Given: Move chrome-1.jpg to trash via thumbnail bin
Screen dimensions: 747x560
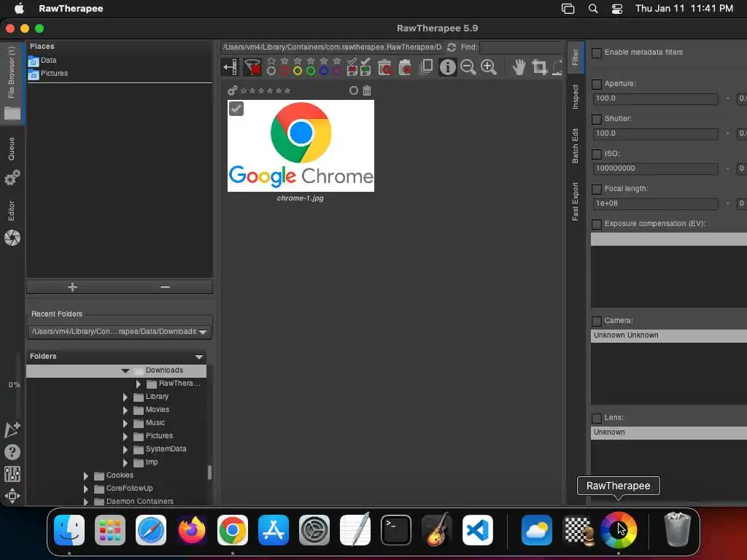Looking at the screenshot, I should point(367,90).
